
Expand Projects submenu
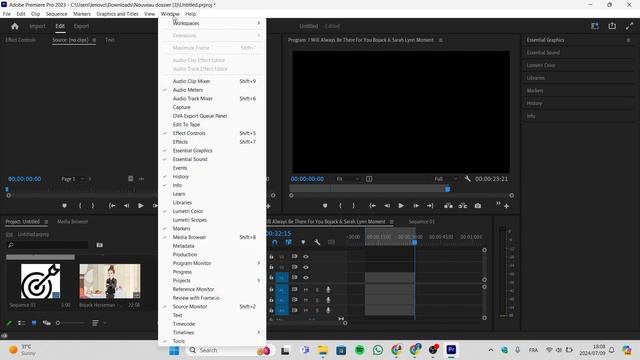click(212, 280)
